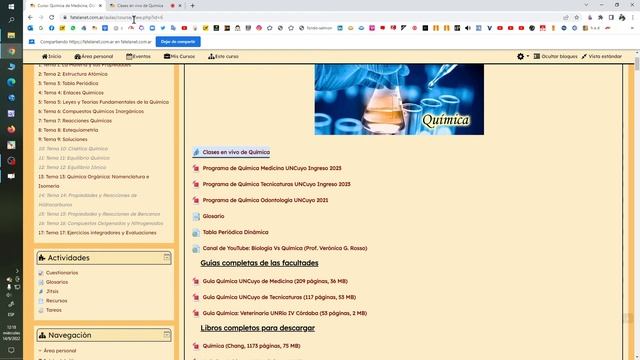This screenshot has width=640, height=360.
Task: Click the Chrome icon in taskbar
Action: tap(11, 51)
